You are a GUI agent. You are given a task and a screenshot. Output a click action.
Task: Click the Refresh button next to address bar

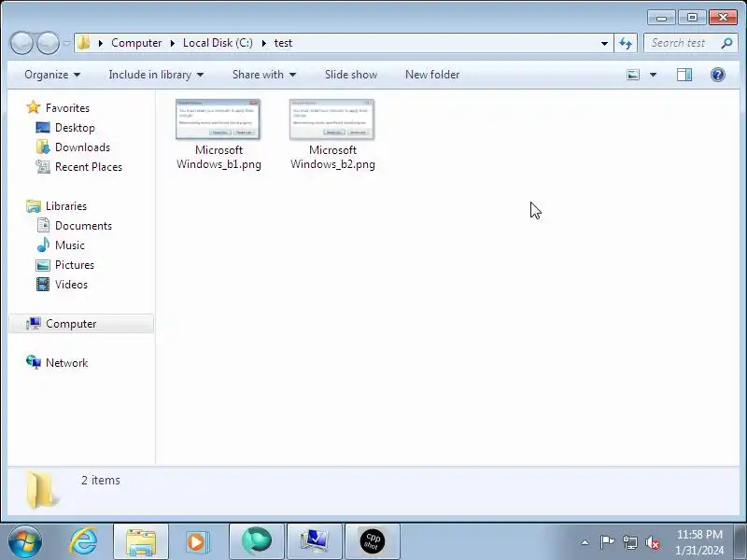click(x=626, y=43)
